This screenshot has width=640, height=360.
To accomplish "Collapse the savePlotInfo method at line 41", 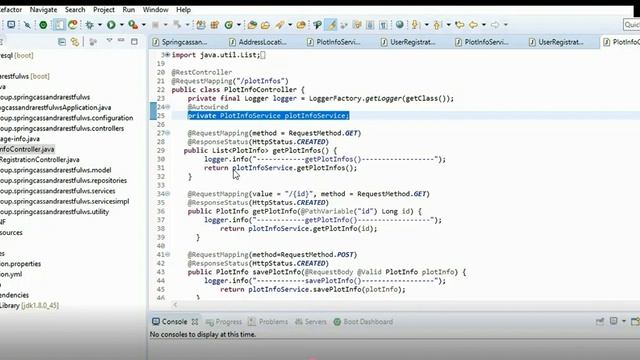I will click(167, 255).
